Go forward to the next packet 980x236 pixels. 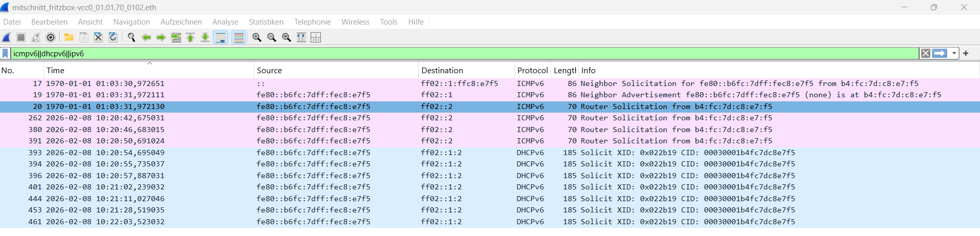coord(161,37)
